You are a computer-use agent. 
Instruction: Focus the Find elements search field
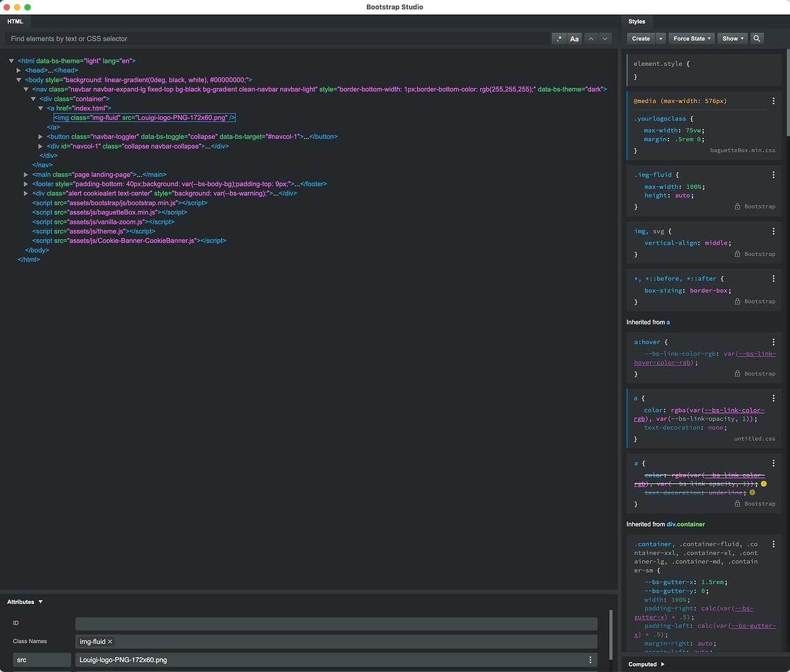[x=277, y=39]
